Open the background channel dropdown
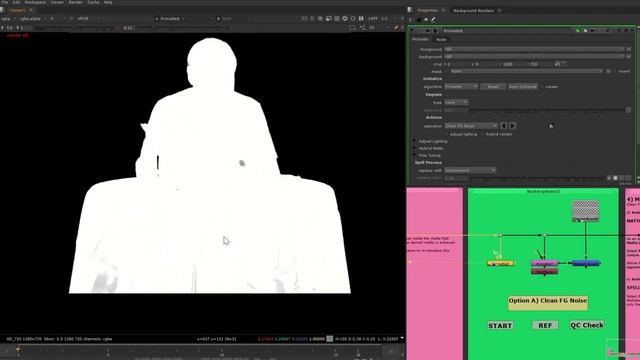 click(x=534, y=56)
